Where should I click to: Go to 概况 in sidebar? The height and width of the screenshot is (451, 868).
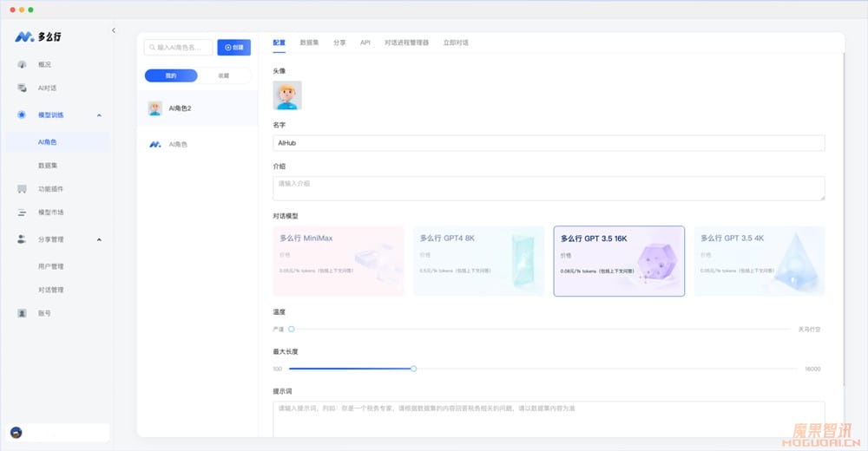coord(44,64)
